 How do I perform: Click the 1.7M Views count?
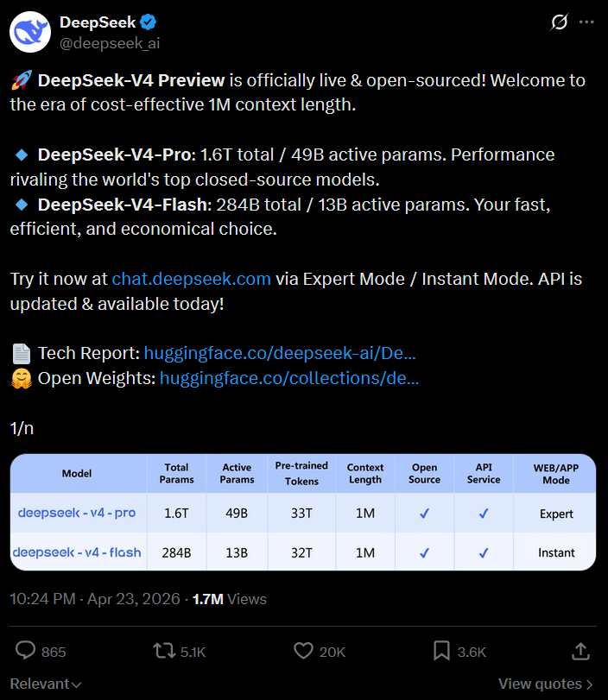click(x=229, y=599)
